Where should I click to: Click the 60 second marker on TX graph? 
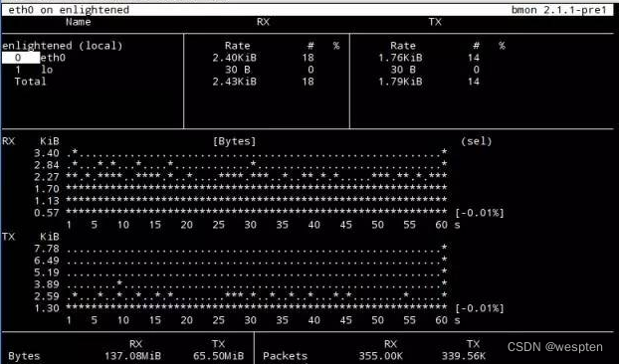click(x=441, y=320)
